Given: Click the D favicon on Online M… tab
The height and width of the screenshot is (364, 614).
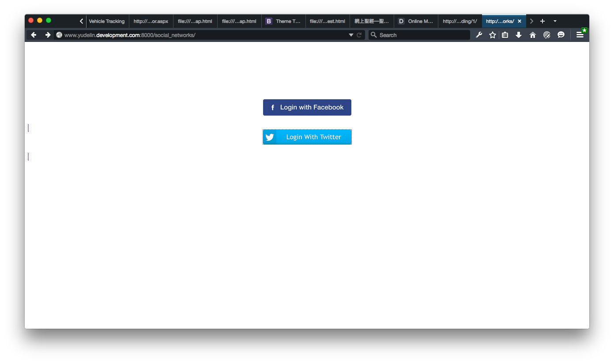Looking at the screenshot, I should (x=401, y=21).
